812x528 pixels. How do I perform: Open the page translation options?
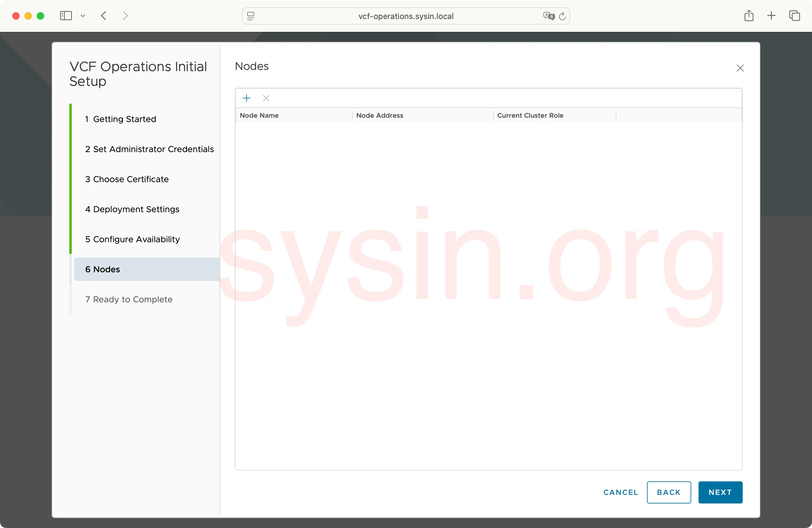point(549,16)
